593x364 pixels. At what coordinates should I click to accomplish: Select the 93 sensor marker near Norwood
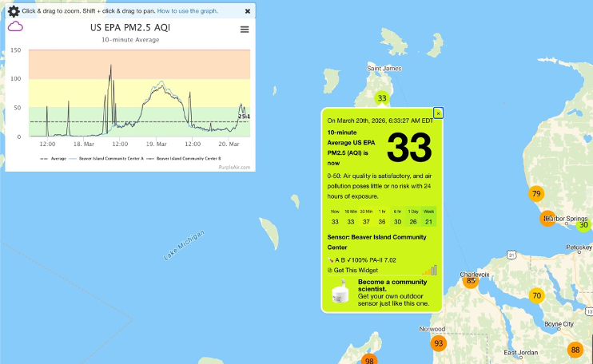[438, 343]
